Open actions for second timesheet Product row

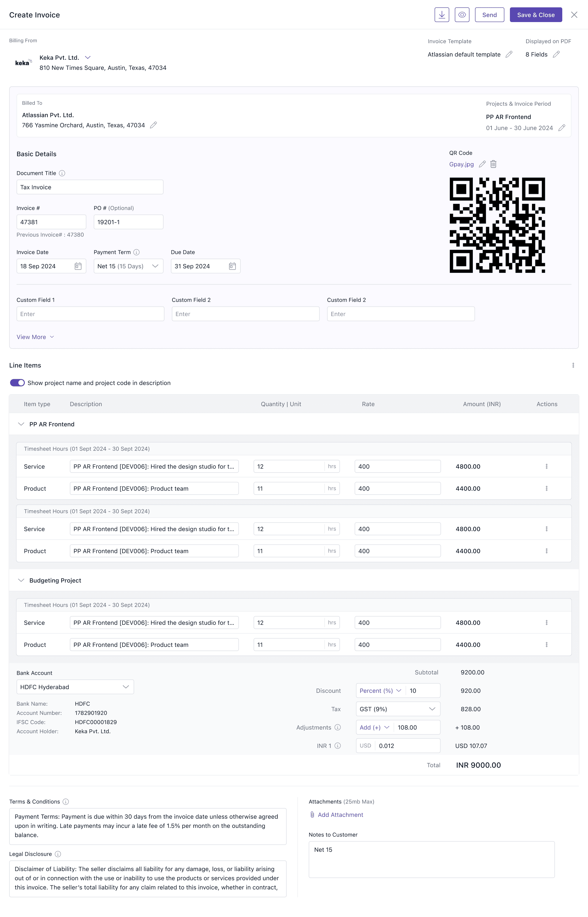(546, 551)
